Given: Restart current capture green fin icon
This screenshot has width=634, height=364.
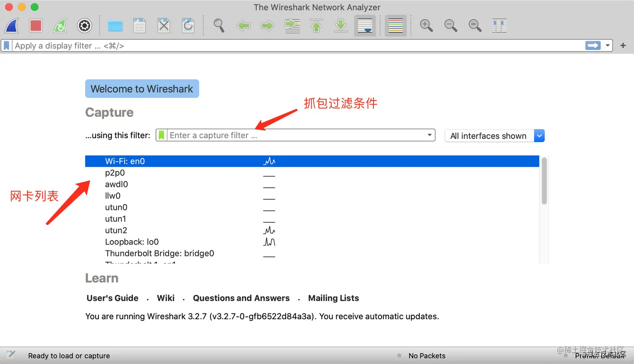Looking at the screenshot, I should tap(60, 26).
